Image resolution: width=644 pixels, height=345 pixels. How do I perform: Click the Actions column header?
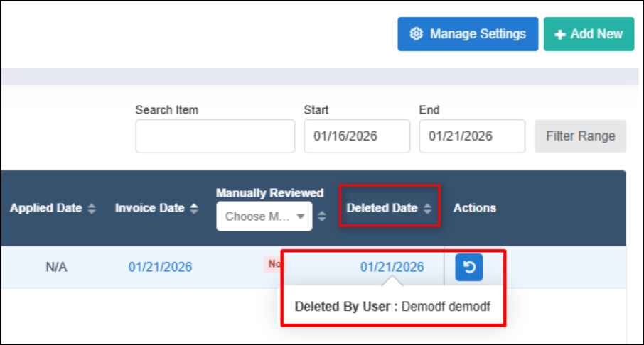pos(474,208)
